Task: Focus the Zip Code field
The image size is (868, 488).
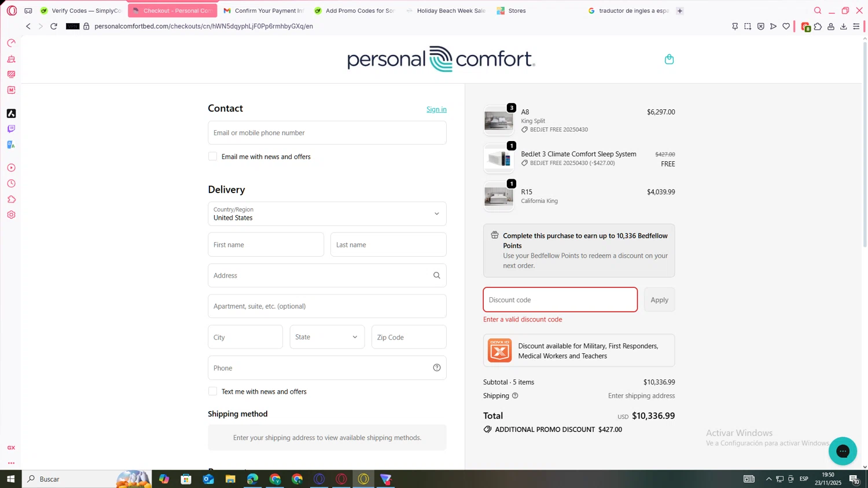Action: tap(409, 337)
